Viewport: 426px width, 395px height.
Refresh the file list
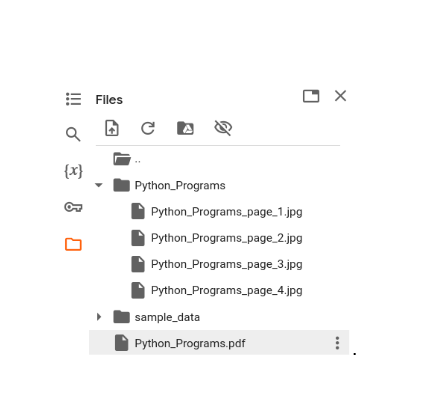point(148,128)
